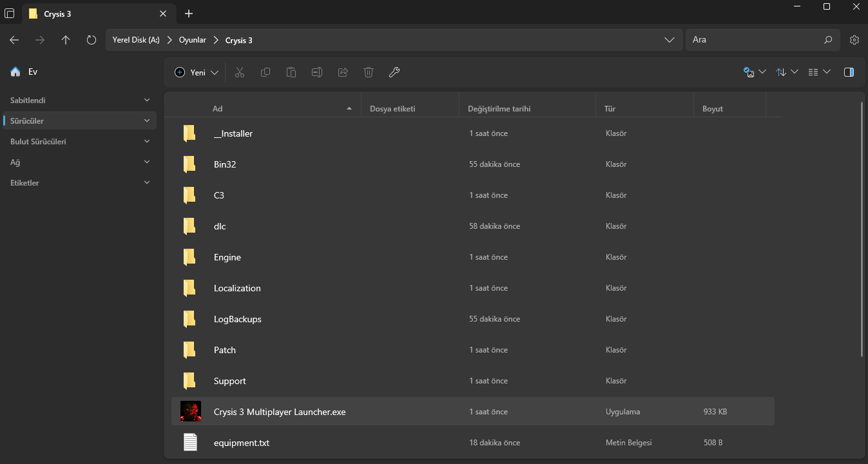
Task: Click the share toolbar icon
Action: [343, 72]
